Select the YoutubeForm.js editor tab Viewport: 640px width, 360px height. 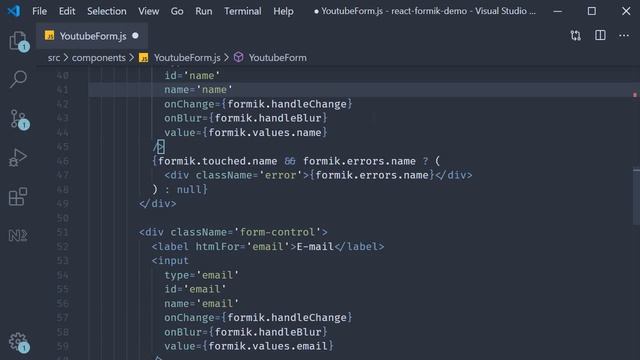pyautogui.click(x=92, y=36)
